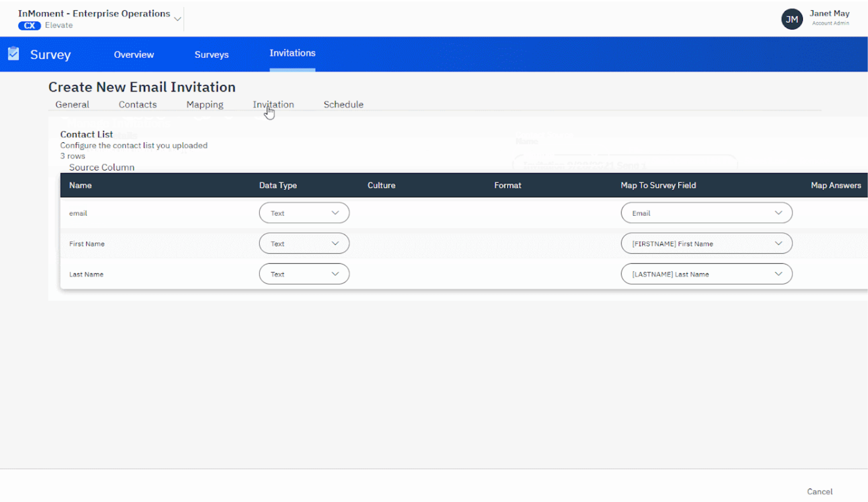Click the Map Answers column header
This screenshot has width=868, height=502.
point(836,186)
